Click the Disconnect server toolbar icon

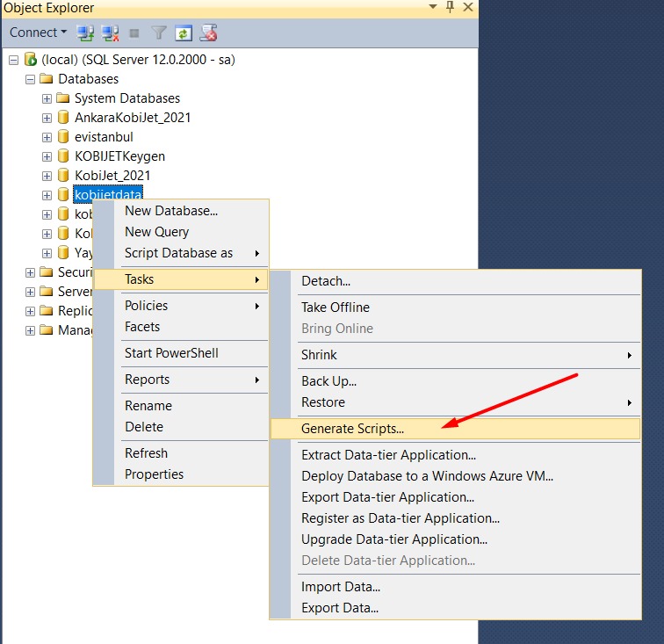point(111,33)
